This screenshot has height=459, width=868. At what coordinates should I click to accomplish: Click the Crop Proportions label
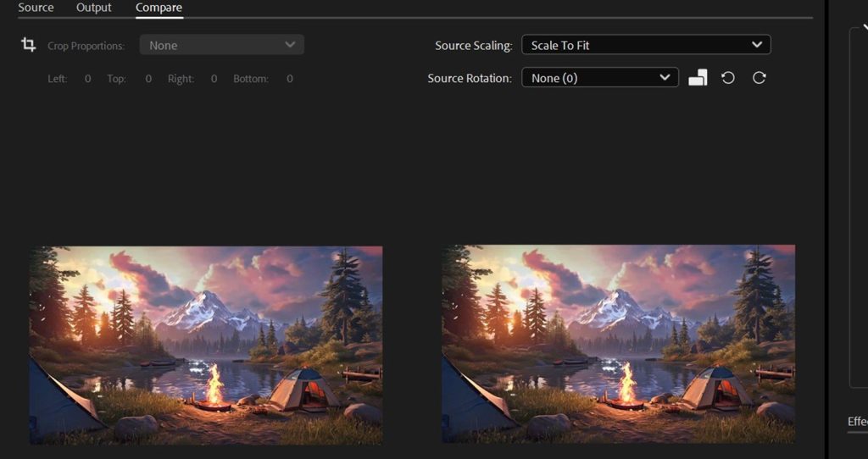coord(86,46)
